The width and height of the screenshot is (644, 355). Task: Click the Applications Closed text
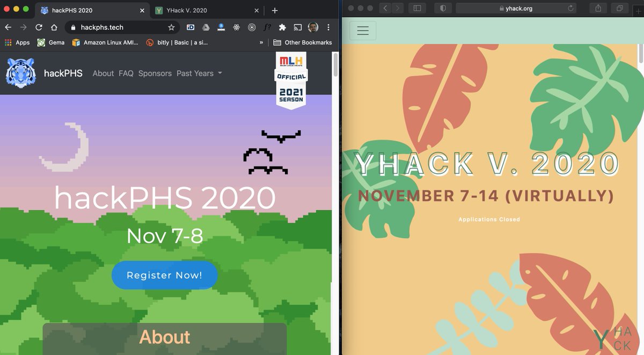[x=489, y=219]
